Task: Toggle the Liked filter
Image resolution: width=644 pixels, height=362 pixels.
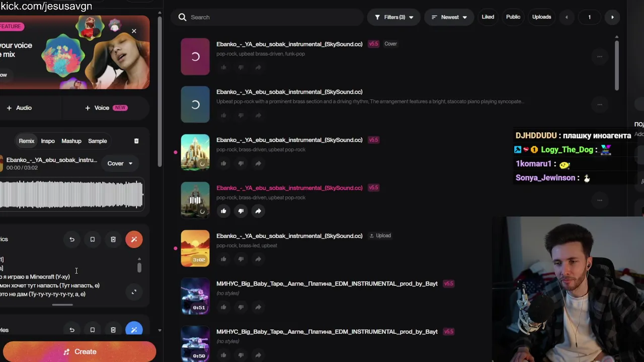Action: pos(488,17)
